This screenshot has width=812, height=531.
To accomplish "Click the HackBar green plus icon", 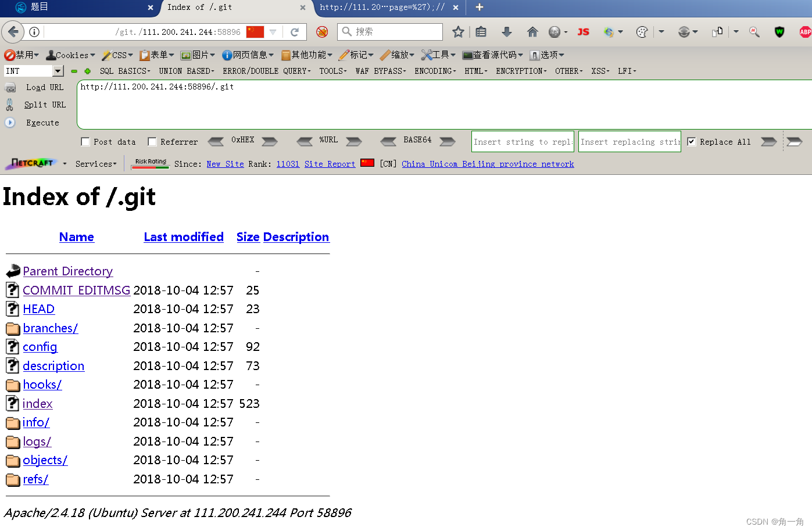I will tap(87, 71).
